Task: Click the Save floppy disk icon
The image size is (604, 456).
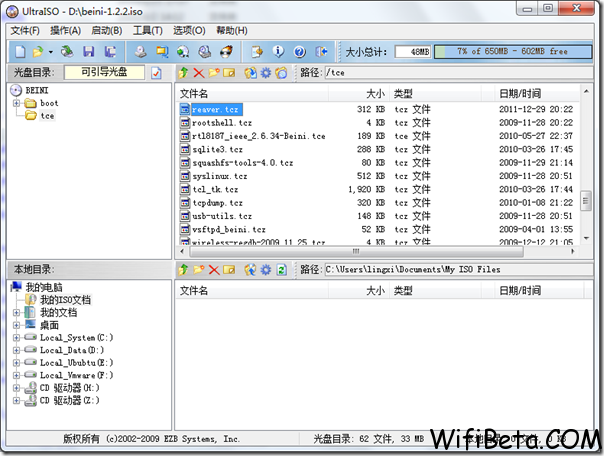Action: pyautogui.click(x=89, y=52)
